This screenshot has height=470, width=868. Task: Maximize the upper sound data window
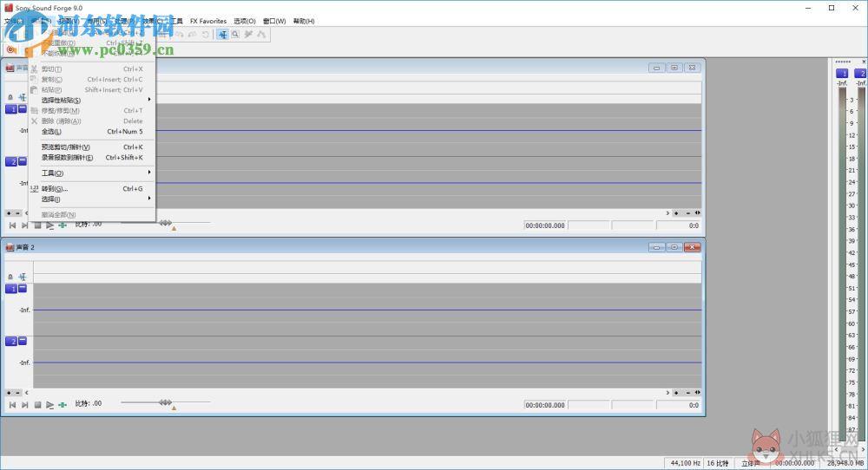674,68
